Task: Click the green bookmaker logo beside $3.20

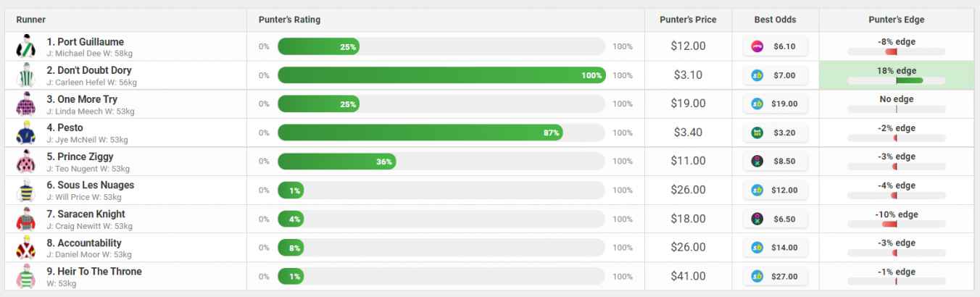Action: pos(757,133)
